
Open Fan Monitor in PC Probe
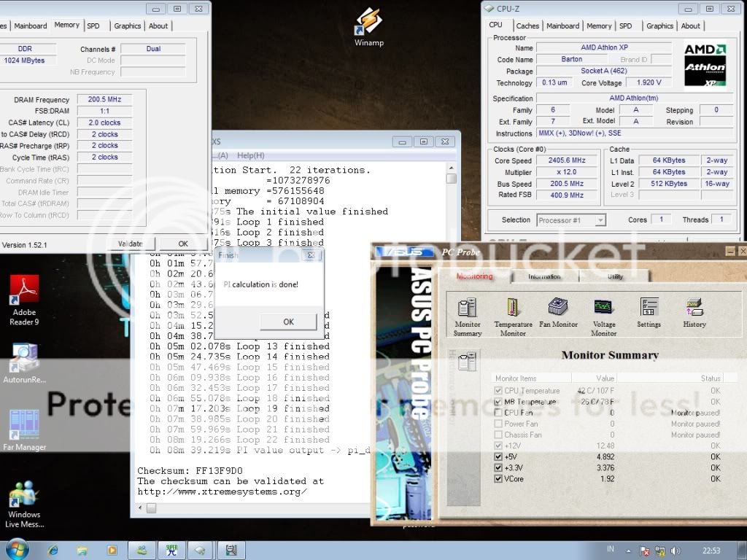(558, 312)
